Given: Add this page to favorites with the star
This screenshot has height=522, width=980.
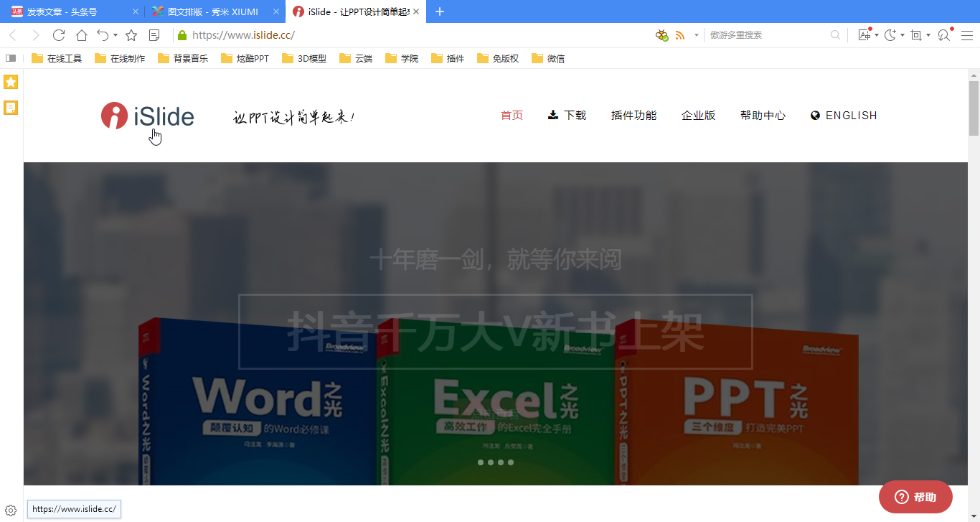Looking at the screenshot, I should coord(131,35).
